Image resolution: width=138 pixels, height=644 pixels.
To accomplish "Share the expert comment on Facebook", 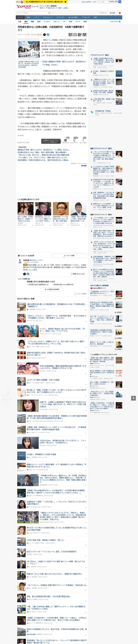I will tap(28, 274).
